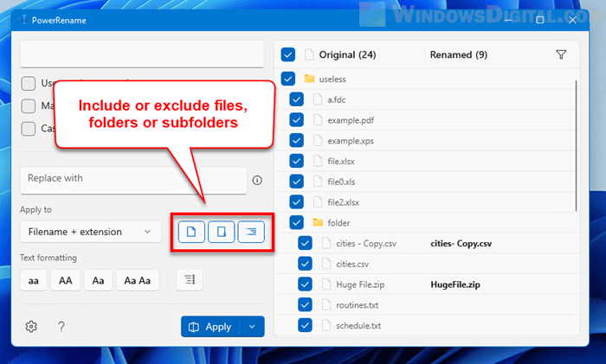
Task: Select the original 'Huge File.zip' name
Action: (360, 284)
